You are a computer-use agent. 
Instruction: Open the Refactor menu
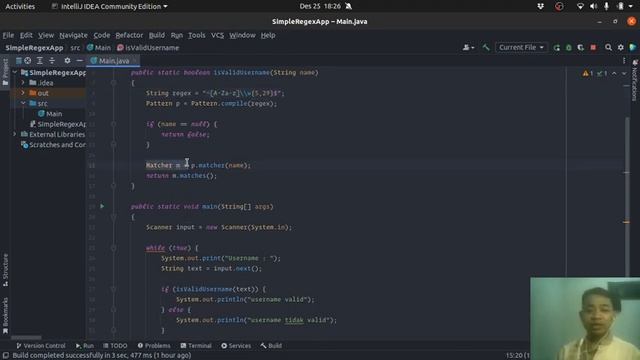[129, 36]
